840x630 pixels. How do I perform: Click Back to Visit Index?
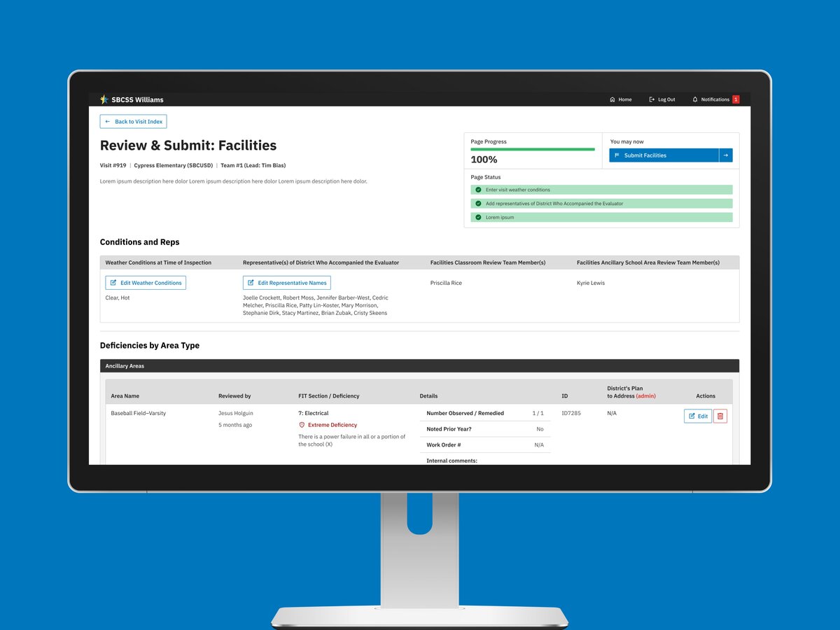coord(133,121)
